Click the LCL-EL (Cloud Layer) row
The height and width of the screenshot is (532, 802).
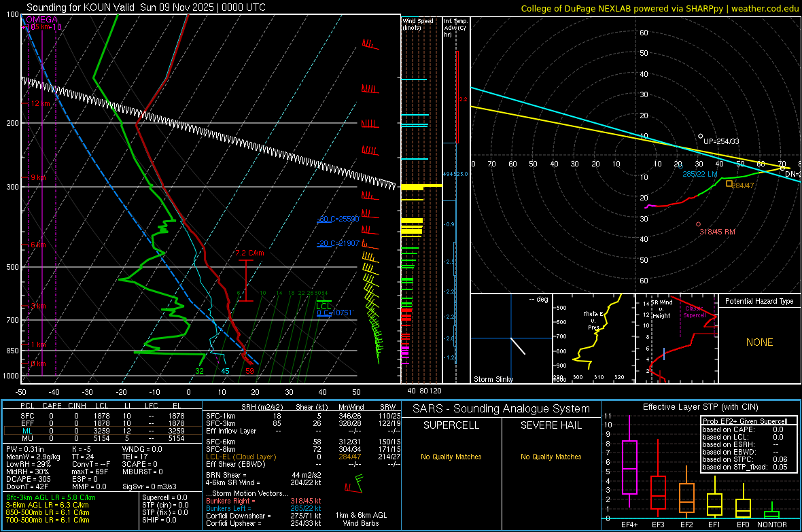pyautogui.click(x=303, y=457)
